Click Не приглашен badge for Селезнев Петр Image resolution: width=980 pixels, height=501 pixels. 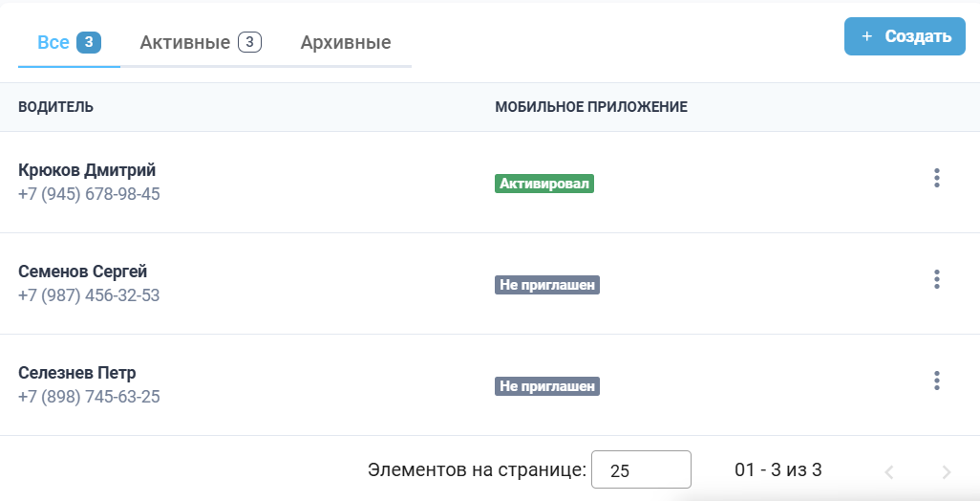547,386
